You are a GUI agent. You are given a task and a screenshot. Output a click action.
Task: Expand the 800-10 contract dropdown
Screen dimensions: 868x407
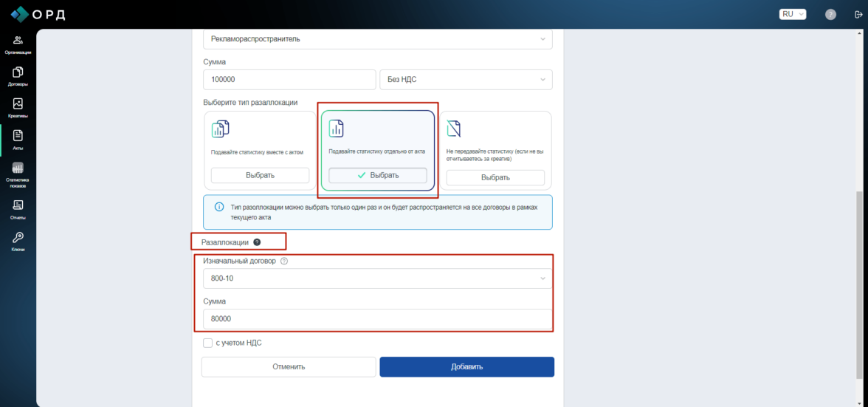click(x=377, y=278)
